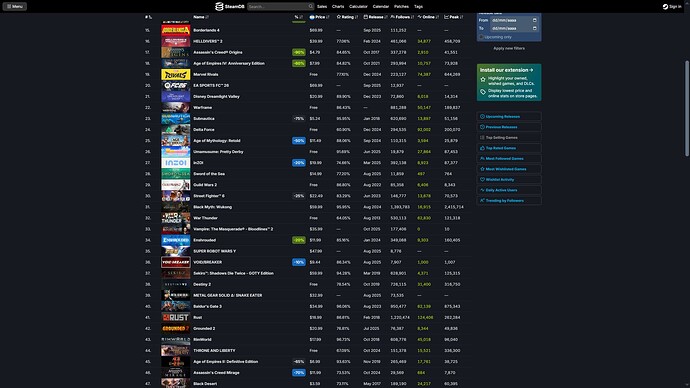Sort table by Price column
Image resolution: width=690 pixels, height=388 pixels.
point(319,17)
